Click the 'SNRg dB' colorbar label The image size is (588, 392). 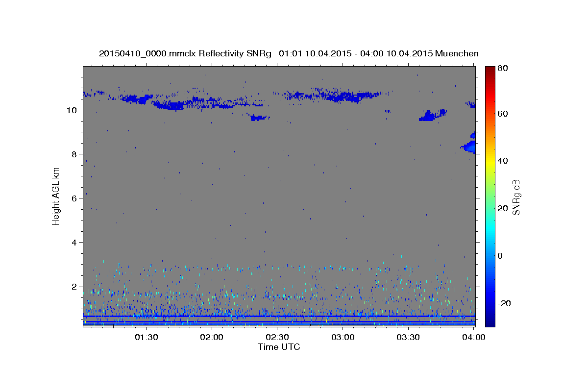pos(516,197)
